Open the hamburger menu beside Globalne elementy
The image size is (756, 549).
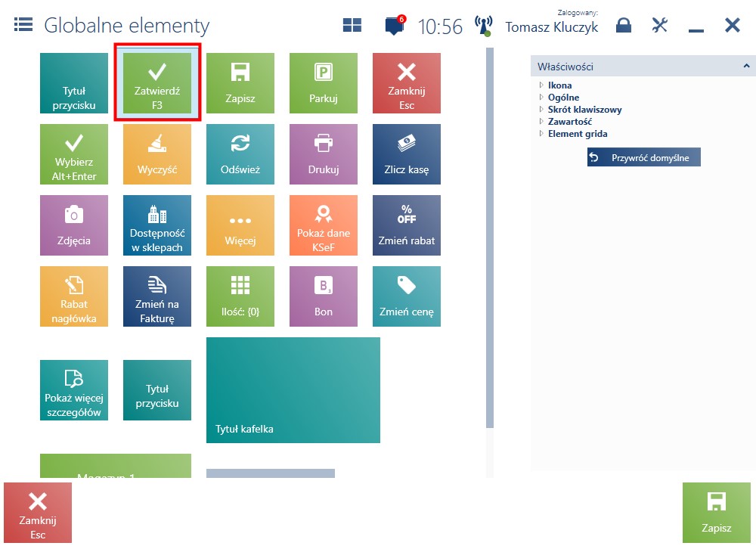(x=23, y=25)
